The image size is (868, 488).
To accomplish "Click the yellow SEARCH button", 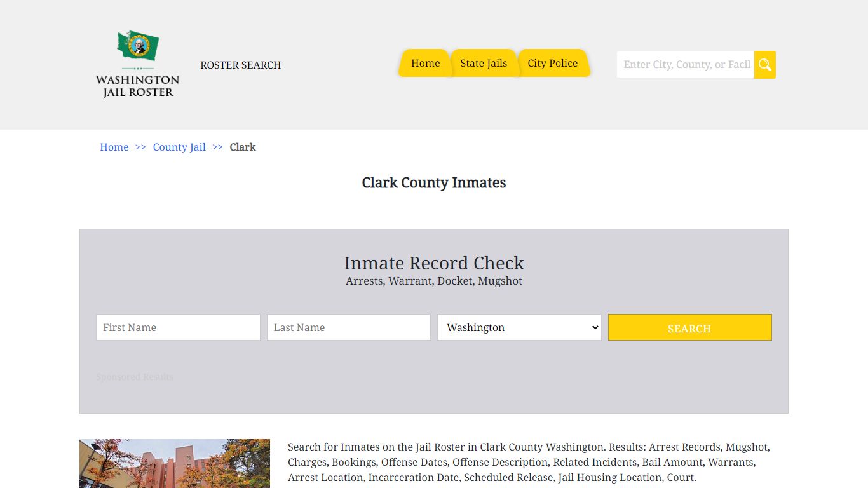I will click(x=690, y=327).
